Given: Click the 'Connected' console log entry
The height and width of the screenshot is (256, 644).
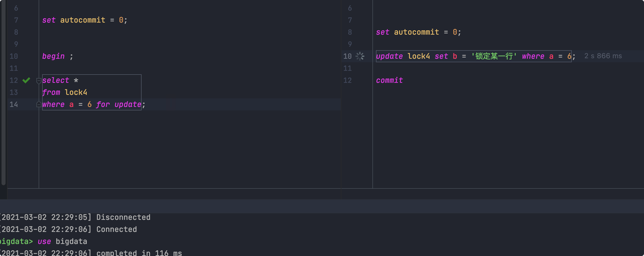Looking at the screenshot, I should (x=68, y=229).
